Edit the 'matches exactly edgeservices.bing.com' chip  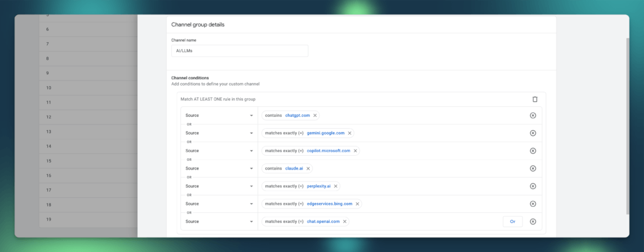(x=312, y=204)
